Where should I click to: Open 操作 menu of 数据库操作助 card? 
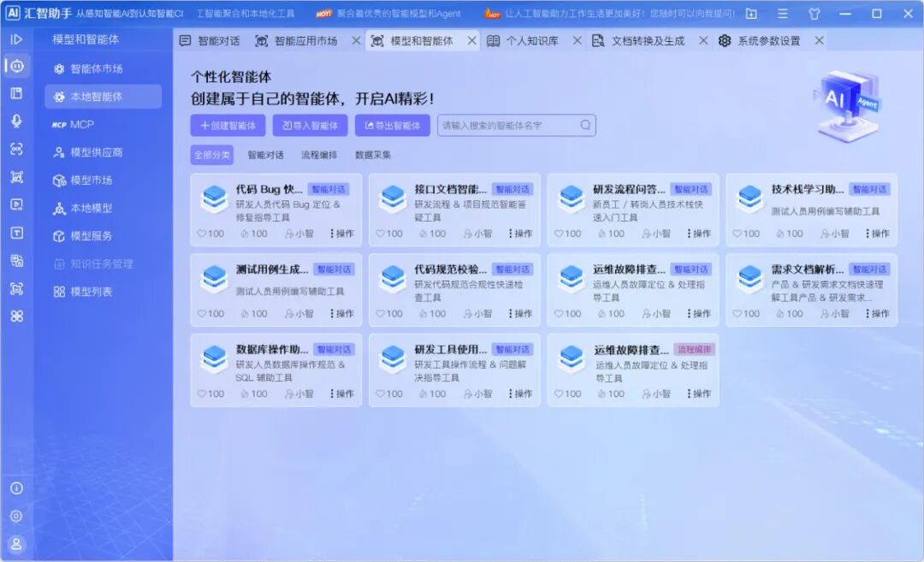pyautogui.click(x=342, y=394)
